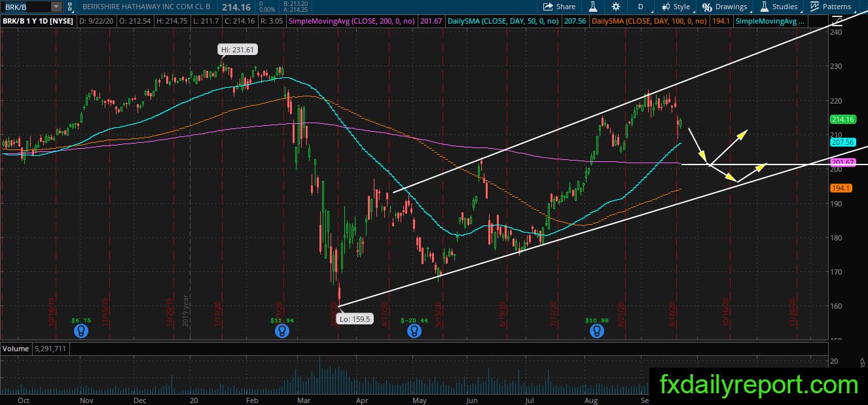Click the Mar label on time axis
868x405 pixels.
(303, 400)
